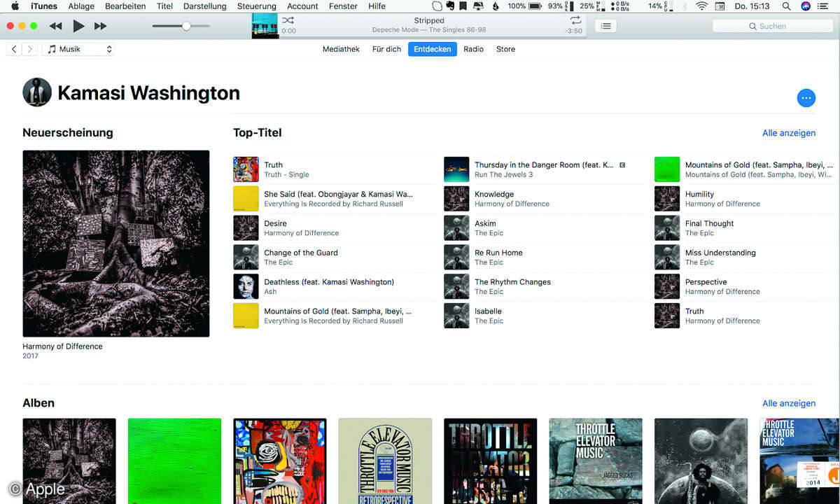
Task: Open the iTunes menu
Action: [44, 6]
